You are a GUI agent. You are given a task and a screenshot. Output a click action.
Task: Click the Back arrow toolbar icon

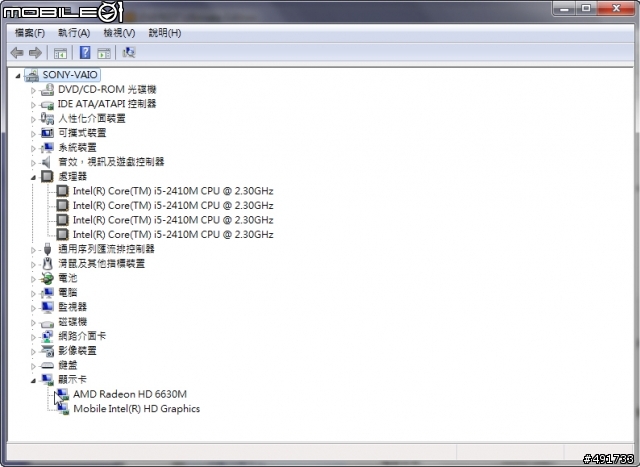(x=17, y=53)
